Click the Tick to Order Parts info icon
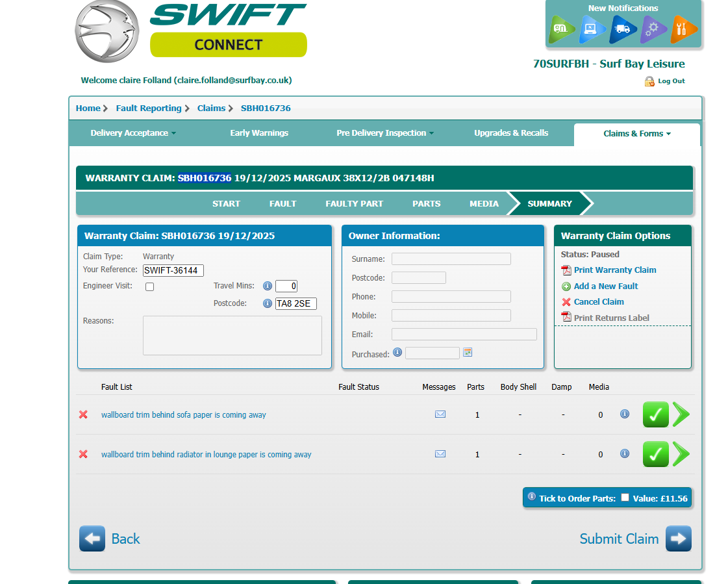 (532, 496)
